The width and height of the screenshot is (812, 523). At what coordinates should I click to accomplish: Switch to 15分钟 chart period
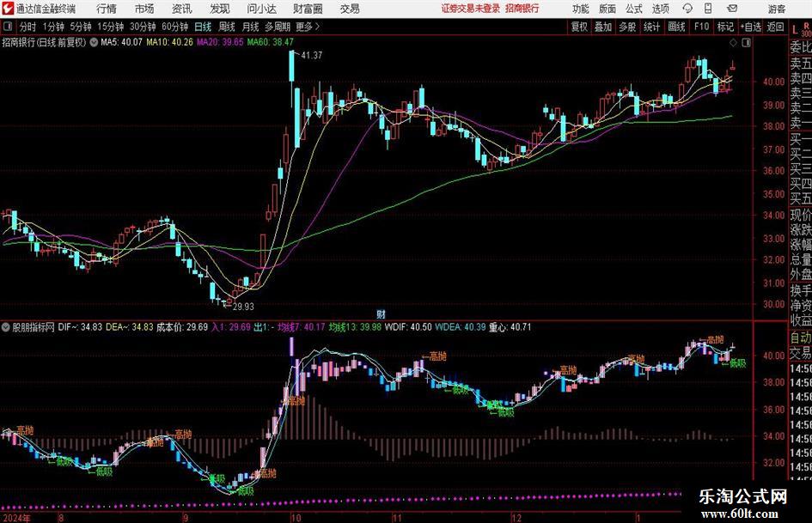[x=110, y=27]
